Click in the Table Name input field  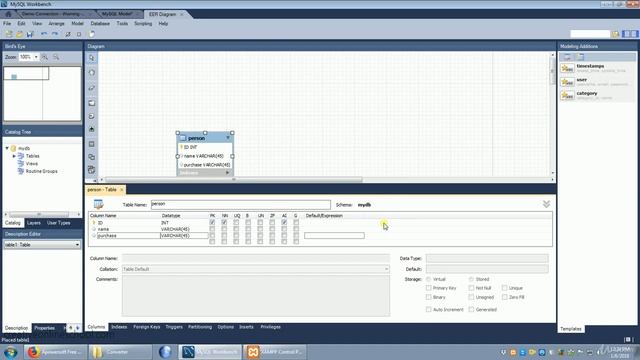pos(240,204)
